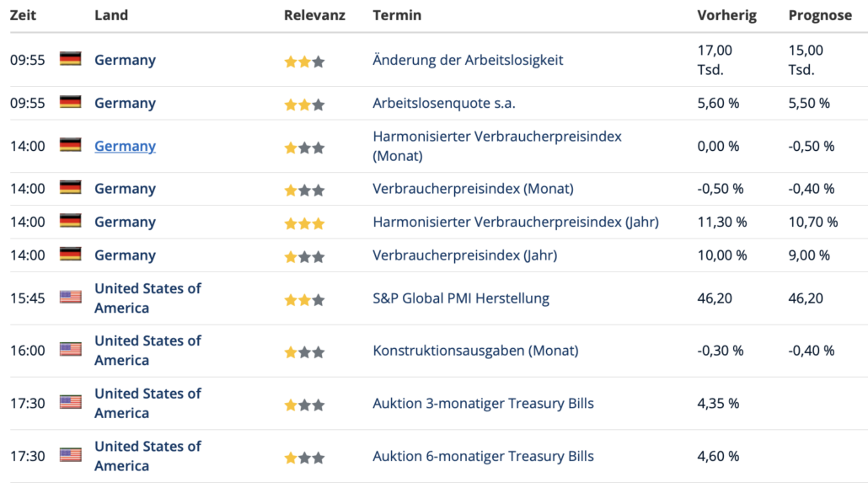868x488 pixels.
Task: Click US flag in 15:45 row
Action: coord(70,298)
